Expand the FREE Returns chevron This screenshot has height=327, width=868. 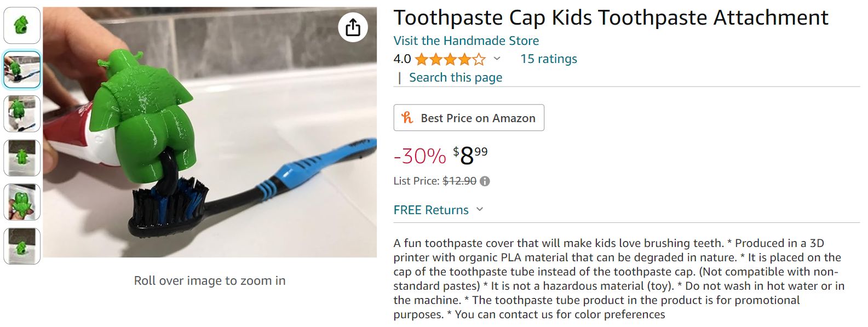pos(480,209)
